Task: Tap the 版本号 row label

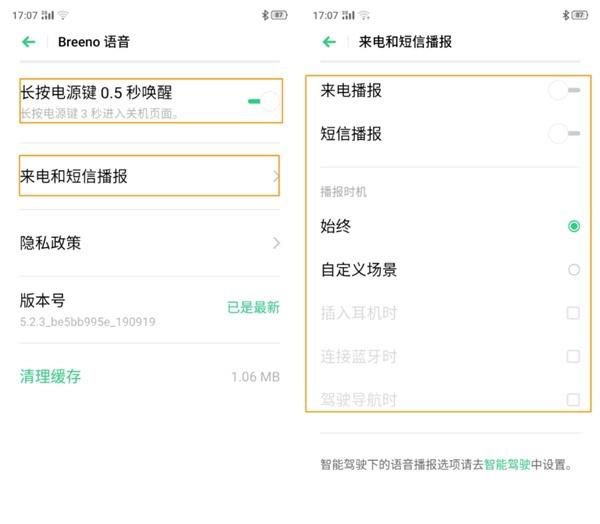Action: click(x=42, y=300)
